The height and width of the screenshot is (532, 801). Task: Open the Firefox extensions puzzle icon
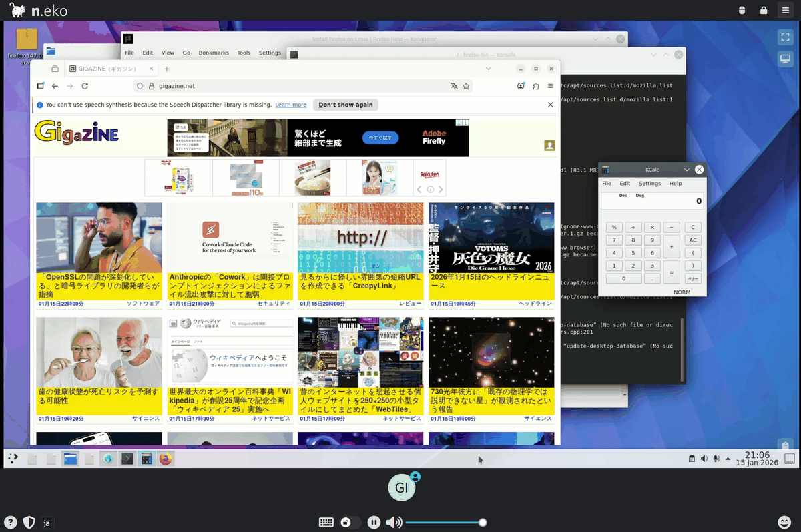[536, 86]
